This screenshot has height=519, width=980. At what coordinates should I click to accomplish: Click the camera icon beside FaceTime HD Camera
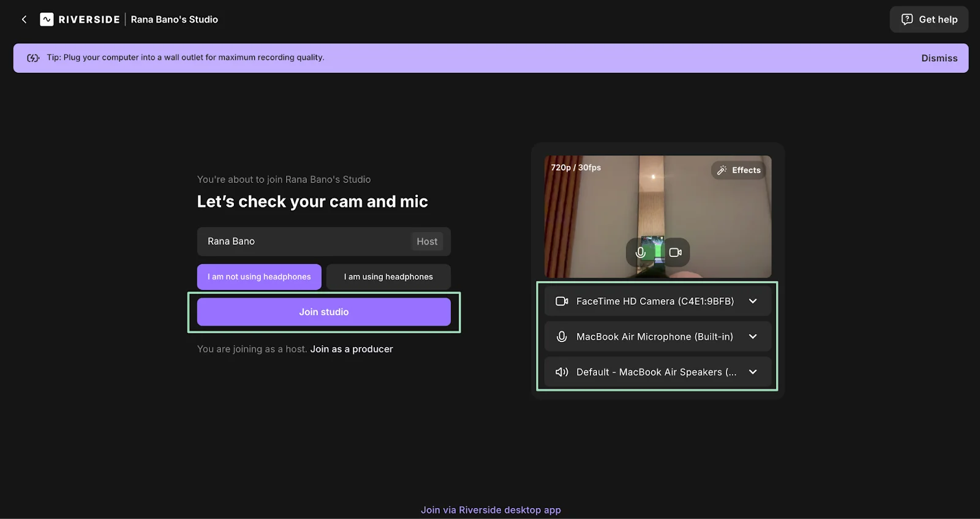click(x=562, y=301)
